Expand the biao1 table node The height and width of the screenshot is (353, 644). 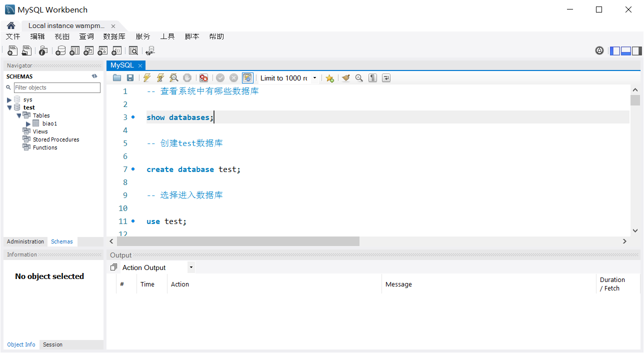pyautogui.click(x=28, y=123)
